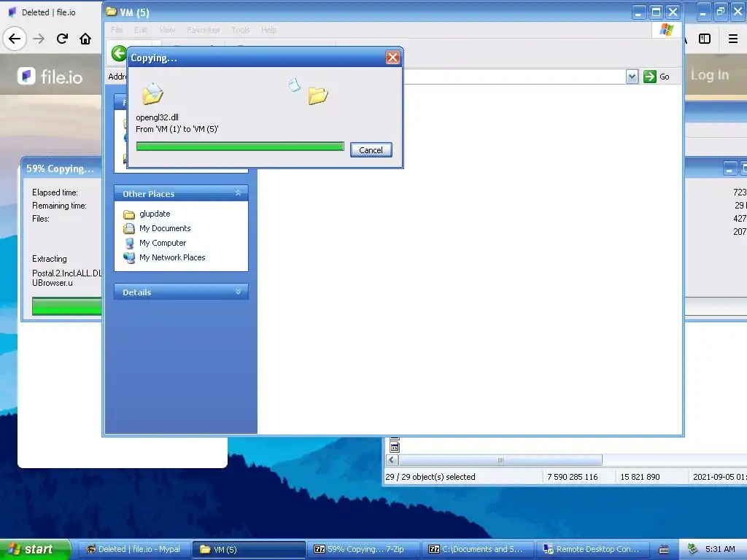This screenshot has height=560, width=747.
Task: Reload the file.io page
Action: pos(62,39)
